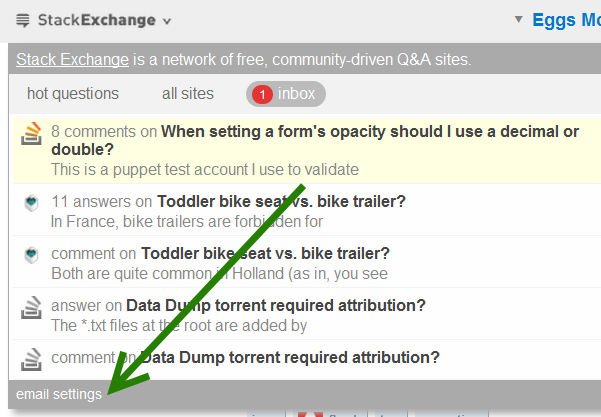601x417 pixels.
Task: Open comment on Data Dump torrent attribution
Action: pyautogui.click(x=288, y=357)
